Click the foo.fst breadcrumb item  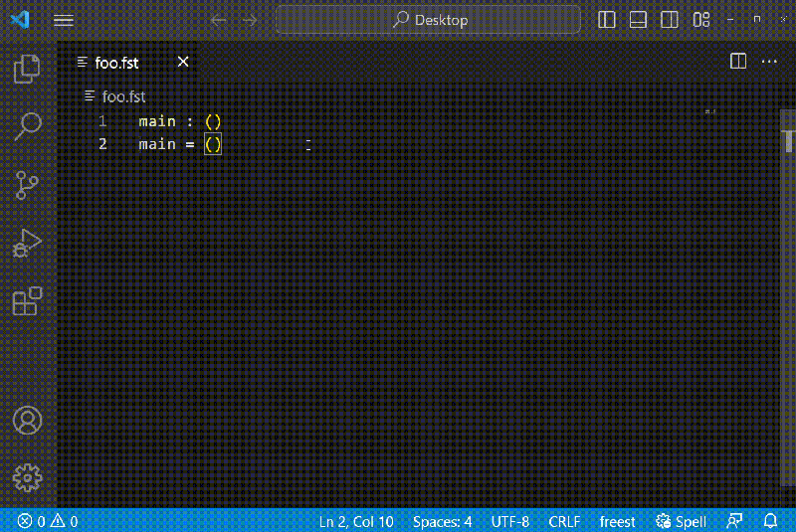pos(123,96)
